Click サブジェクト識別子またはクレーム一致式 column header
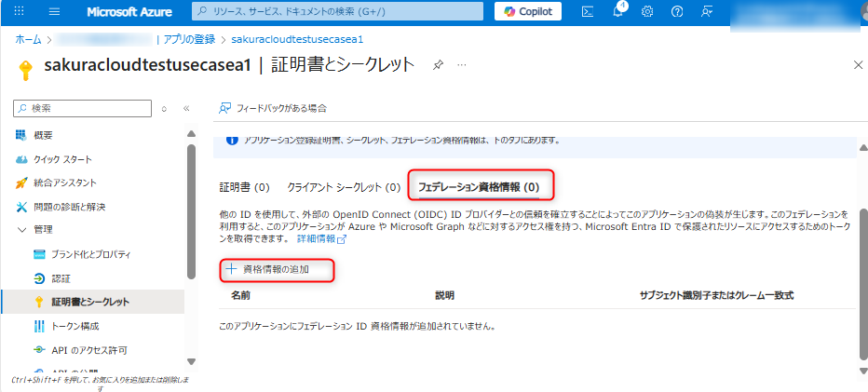 pos(716,296)
